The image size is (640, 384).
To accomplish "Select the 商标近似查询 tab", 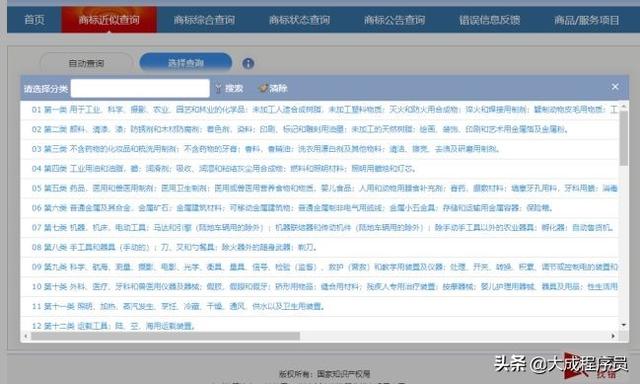I will pyautogui.click(x=109, y=20).
